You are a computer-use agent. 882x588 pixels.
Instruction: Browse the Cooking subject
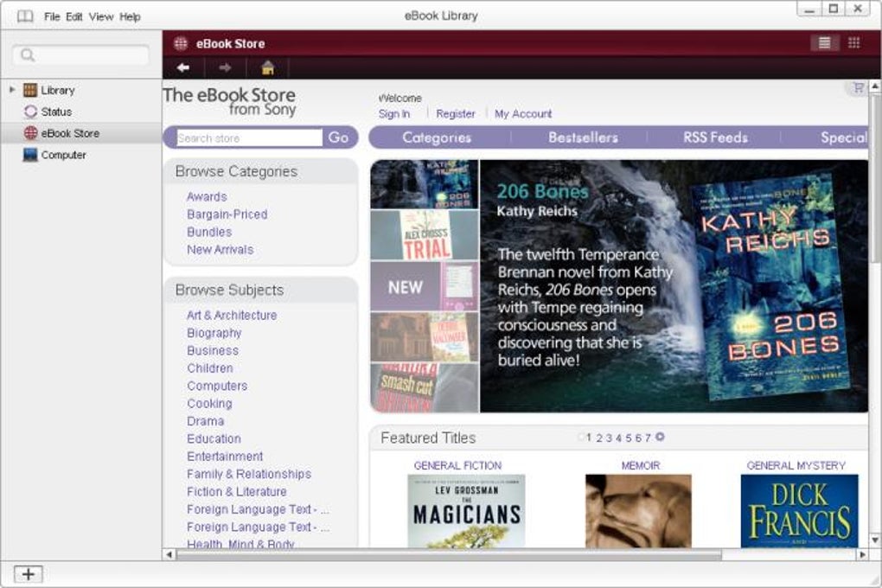[209, 404]
